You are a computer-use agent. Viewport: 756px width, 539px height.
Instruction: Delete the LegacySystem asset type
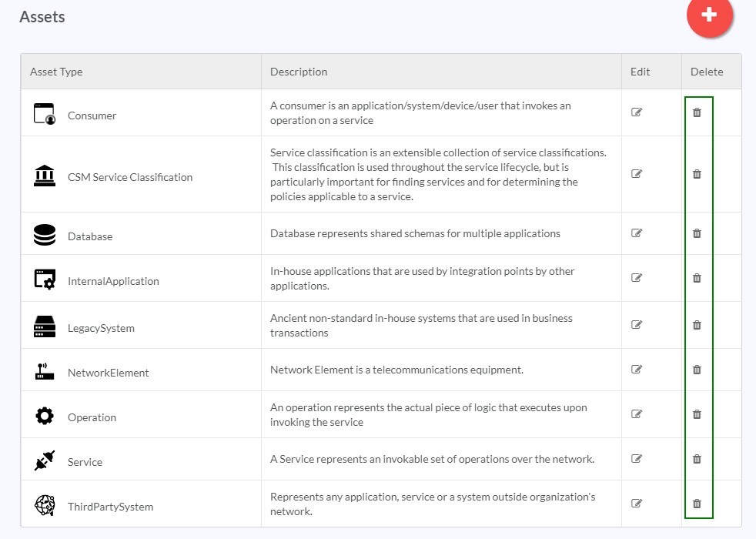[697, 324]
